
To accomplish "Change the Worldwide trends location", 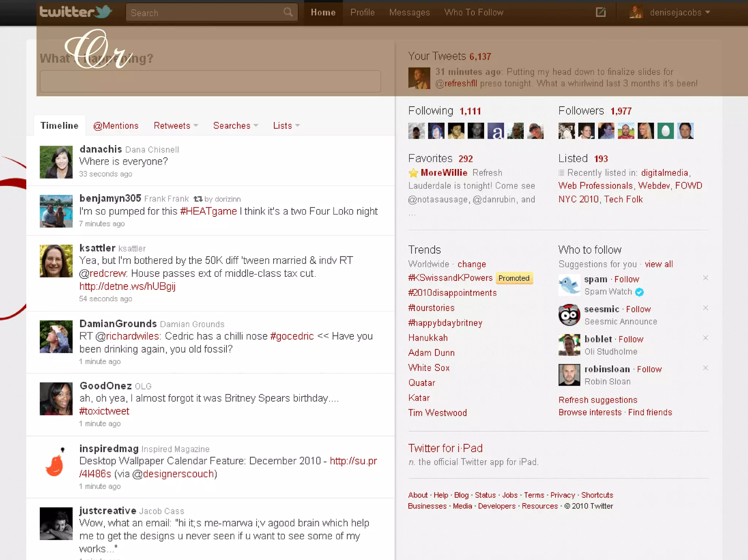I will (472, 264).
